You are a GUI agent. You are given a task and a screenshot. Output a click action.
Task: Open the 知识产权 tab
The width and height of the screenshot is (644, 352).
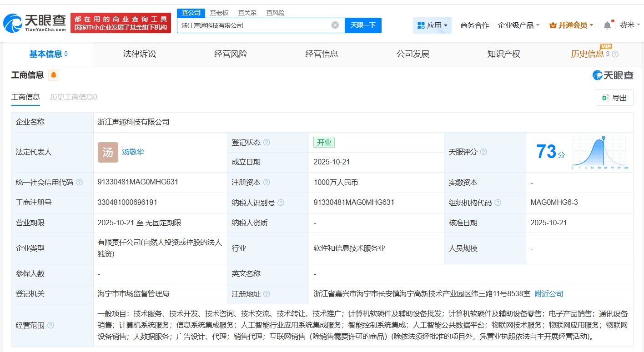[x=503, y=54]
